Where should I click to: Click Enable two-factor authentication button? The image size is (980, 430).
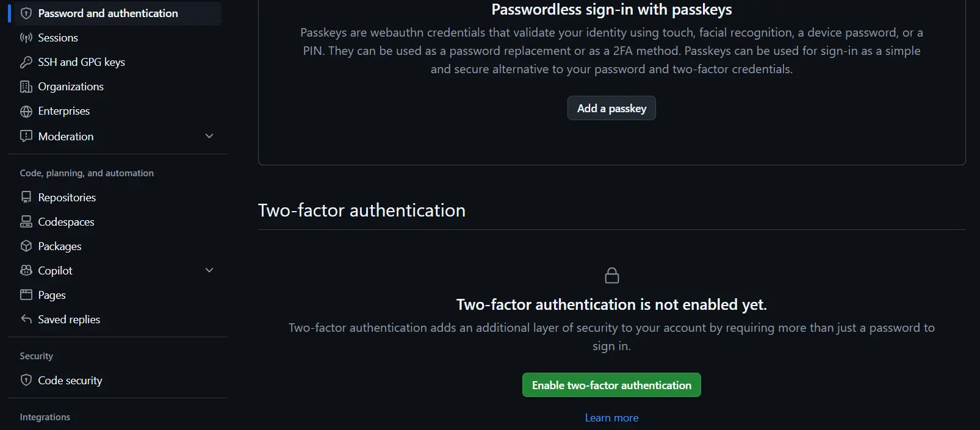pos(611,385)
